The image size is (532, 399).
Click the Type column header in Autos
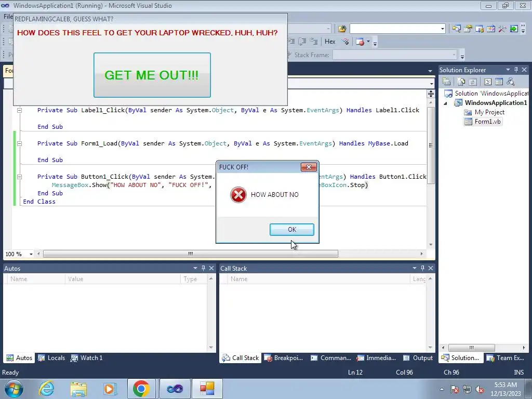tap(193, 279)
